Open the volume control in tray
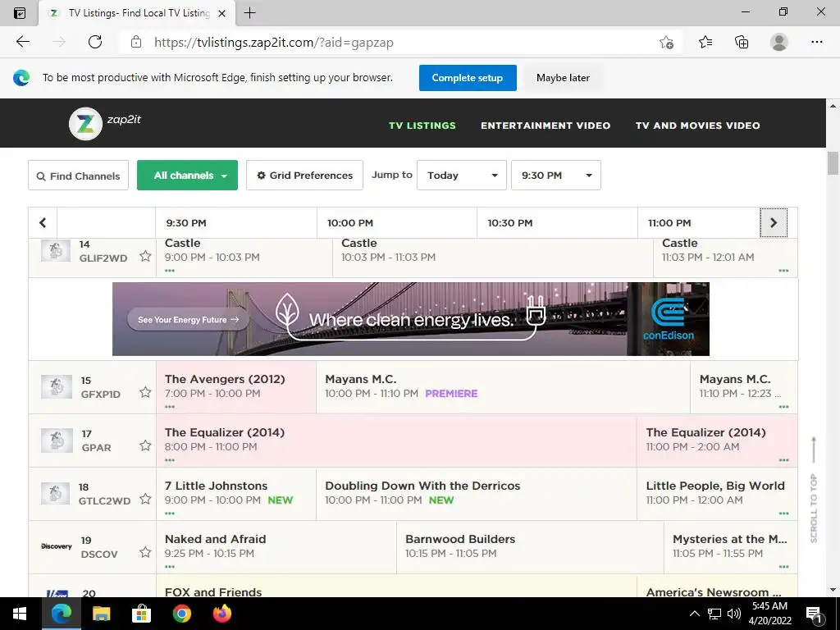 click(x=733, y=614)
